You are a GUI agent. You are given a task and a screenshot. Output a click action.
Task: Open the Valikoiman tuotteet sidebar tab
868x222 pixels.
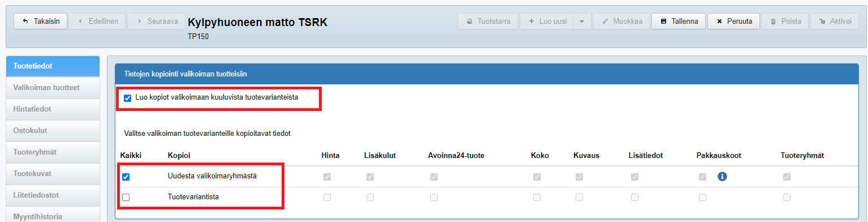click(x=53, y=88)
